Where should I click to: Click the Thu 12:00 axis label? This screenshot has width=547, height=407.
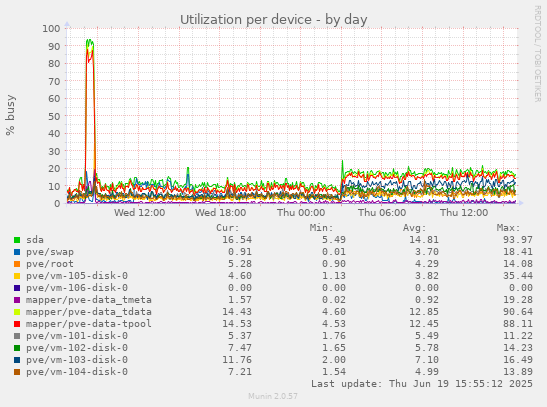pyautogui.click(x=464, y=213)
